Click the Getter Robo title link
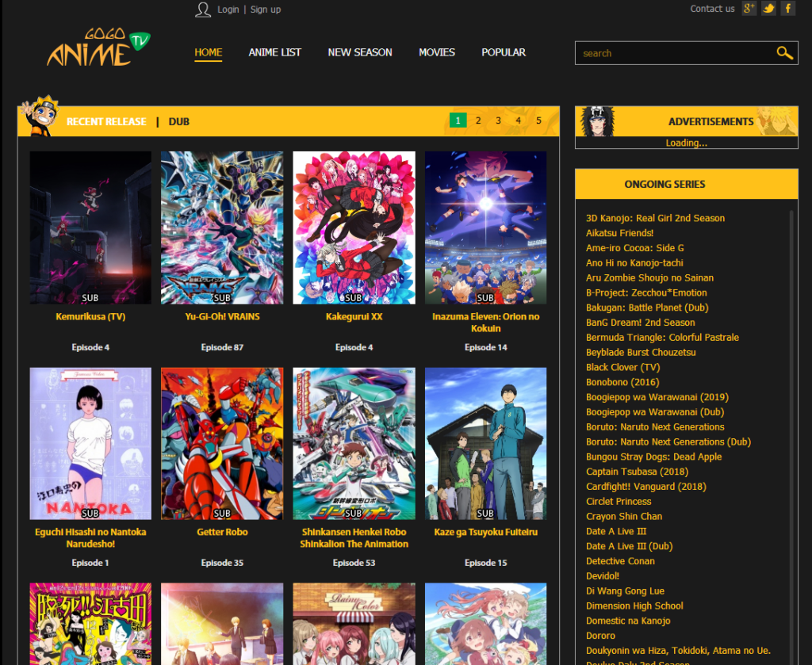Viewport: 812px width, 665px height. tap(222, 532)
